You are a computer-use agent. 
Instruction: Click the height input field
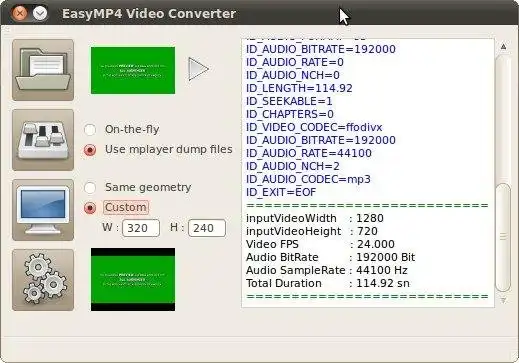pyautogui.click(x=207, y=228)
